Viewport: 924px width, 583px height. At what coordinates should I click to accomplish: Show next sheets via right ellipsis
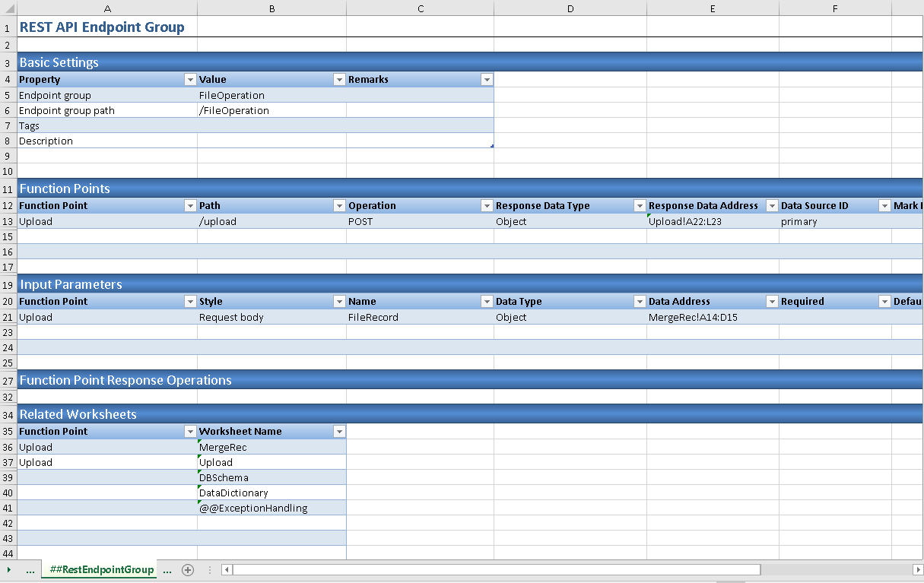click(167, 570)
